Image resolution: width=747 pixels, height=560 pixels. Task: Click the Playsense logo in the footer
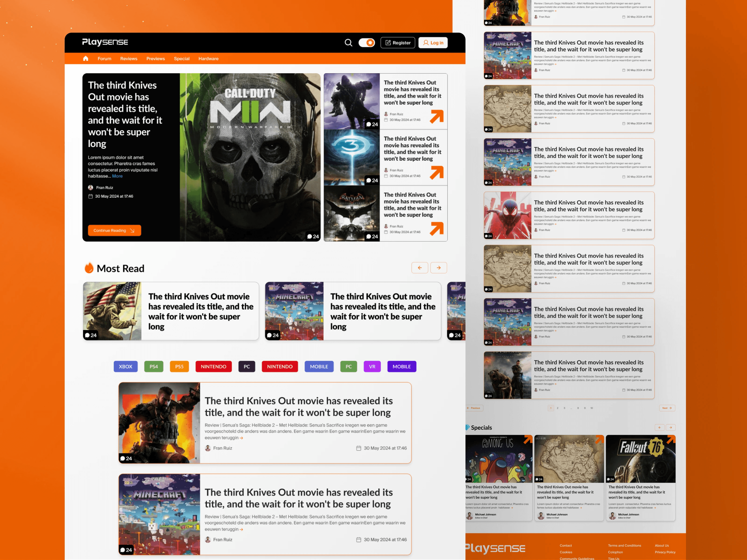[x=495, y=548]
